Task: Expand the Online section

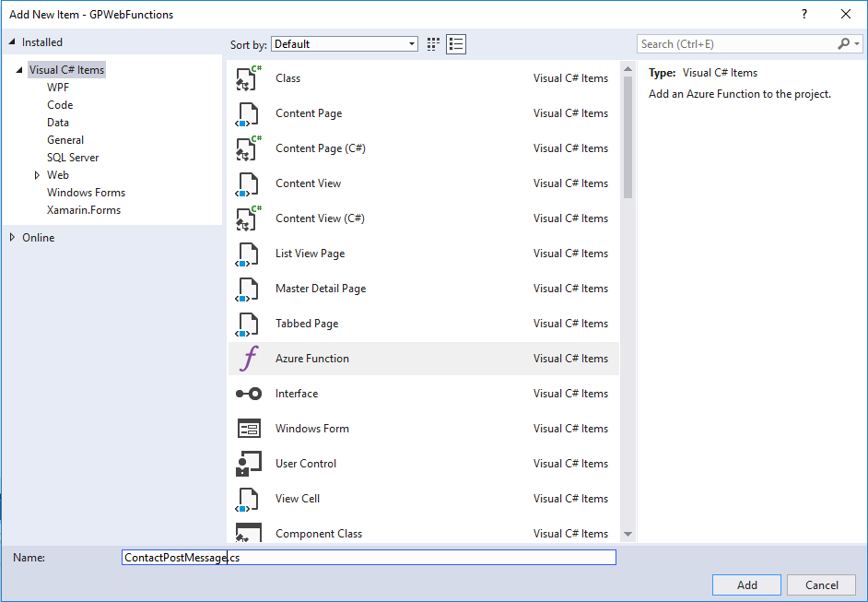Action: coord(12,238)
